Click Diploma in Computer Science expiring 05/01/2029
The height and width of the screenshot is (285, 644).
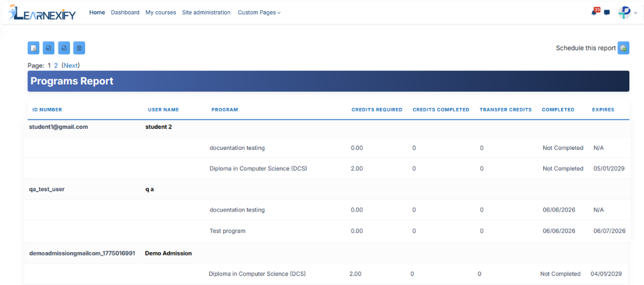point(258,168)
